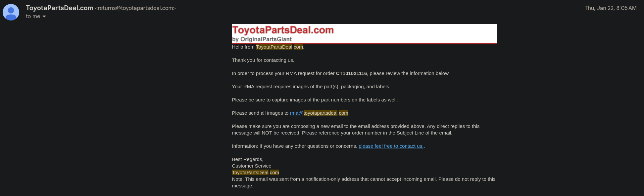Screen dimensions: 644x196
Task: Click the "Your RMA request requires images" sentence
Action: click(311, 87)
